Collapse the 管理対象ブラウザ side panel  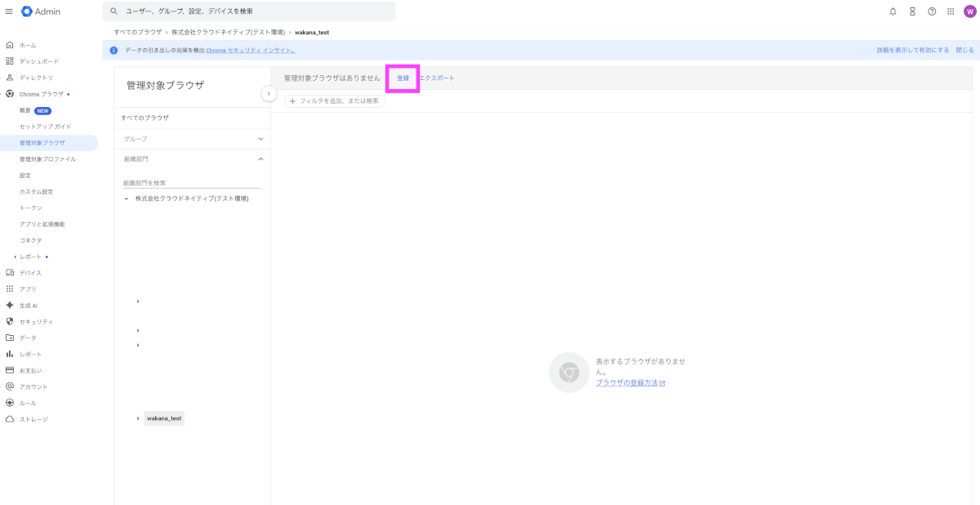[269, 94]
